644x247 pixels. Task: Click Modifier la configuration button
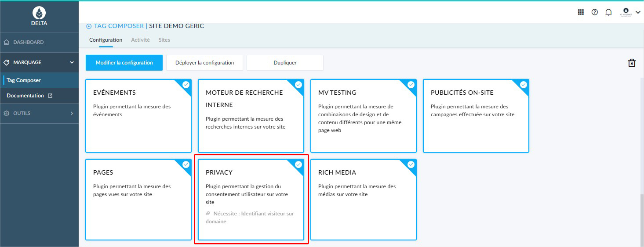click(124, 63)
